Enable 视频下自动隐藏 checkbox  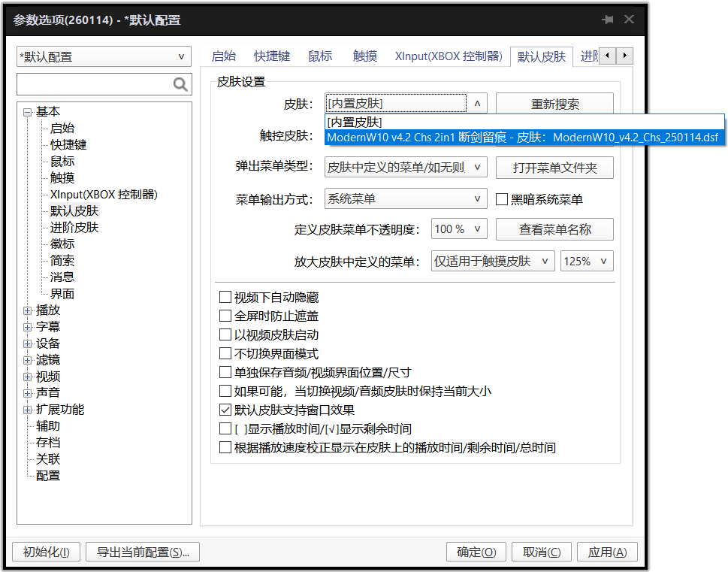click(225, 298)
